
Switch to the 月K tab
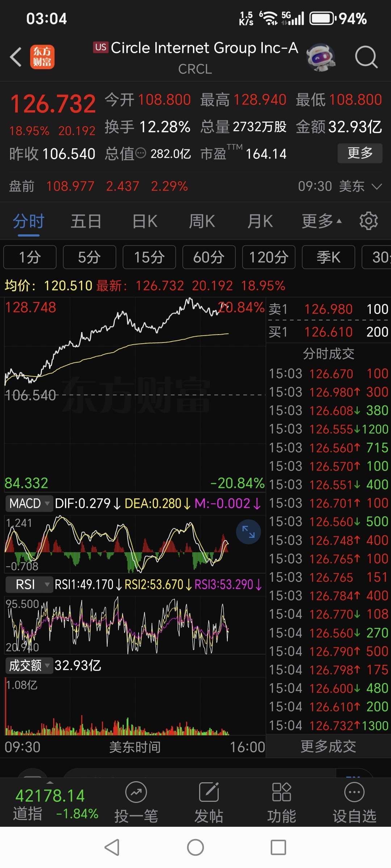pos(260,221)
